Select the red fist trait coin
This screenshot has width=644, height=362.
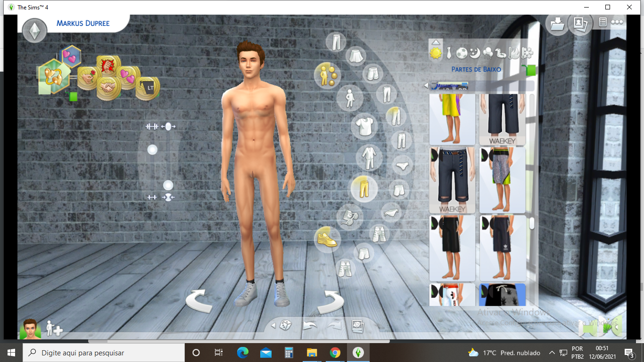coord(108,66)
